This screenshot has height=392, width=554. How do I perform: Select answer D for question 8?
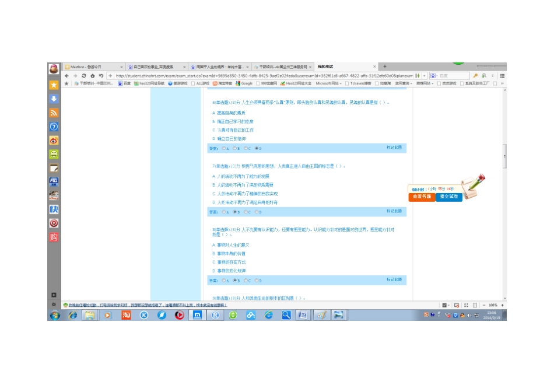click(257, 281)
